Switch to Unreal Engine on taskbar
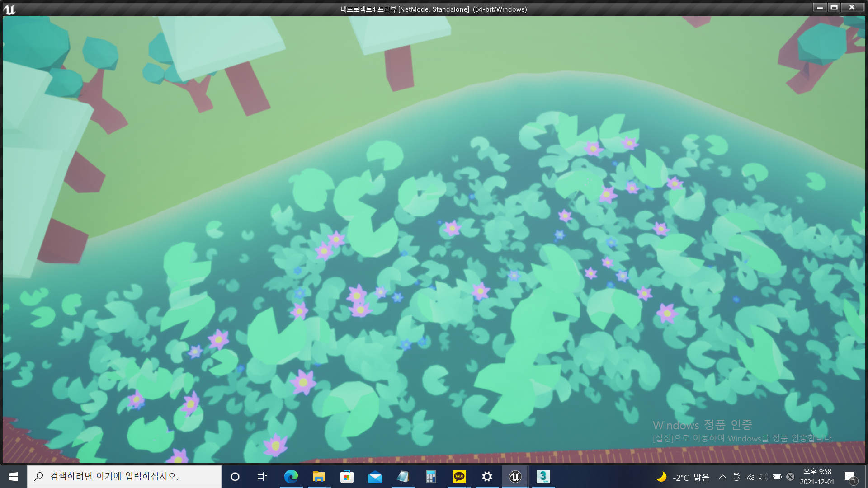Screen dimensions: 868x488 point(515,477)
